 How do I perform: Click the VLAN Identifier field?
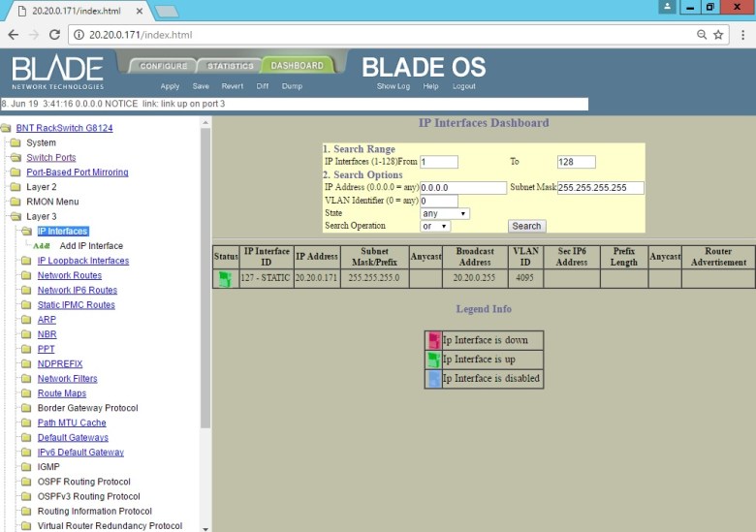[439, 201]
